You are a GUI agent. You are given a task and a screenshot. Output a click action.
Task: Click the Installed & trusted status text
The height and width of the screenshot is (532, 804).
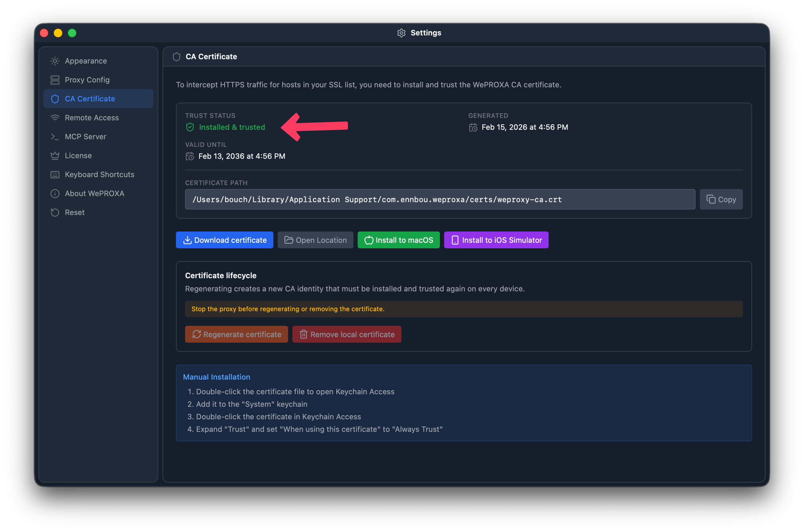[x=232, y=127]
